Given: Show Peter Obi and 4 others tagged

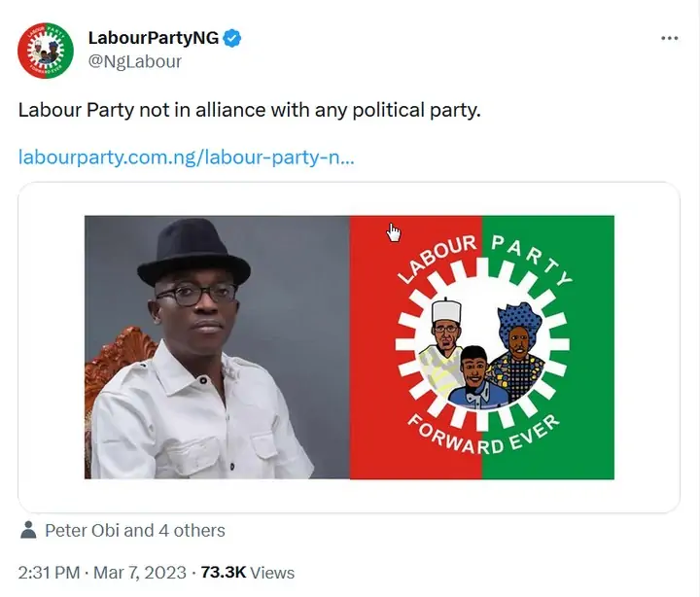Looking at the screenshot, I should click(x=135, y=531).
